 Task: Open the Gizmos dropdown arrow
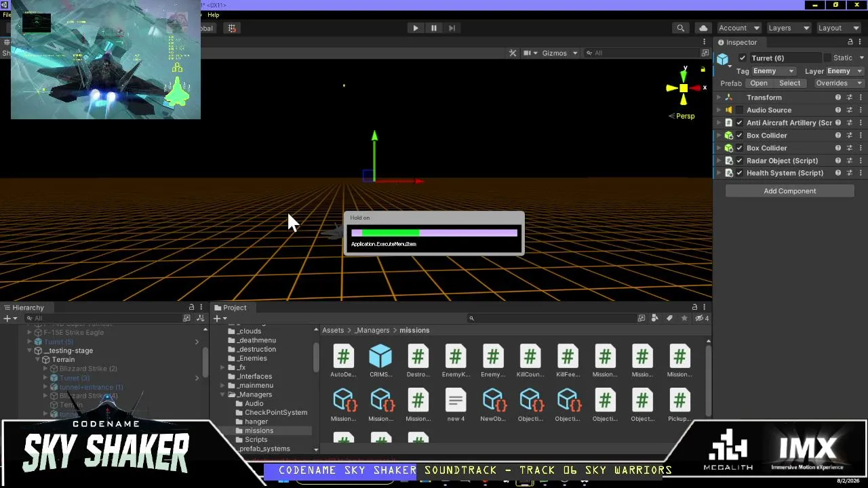[x=575, y=53]
